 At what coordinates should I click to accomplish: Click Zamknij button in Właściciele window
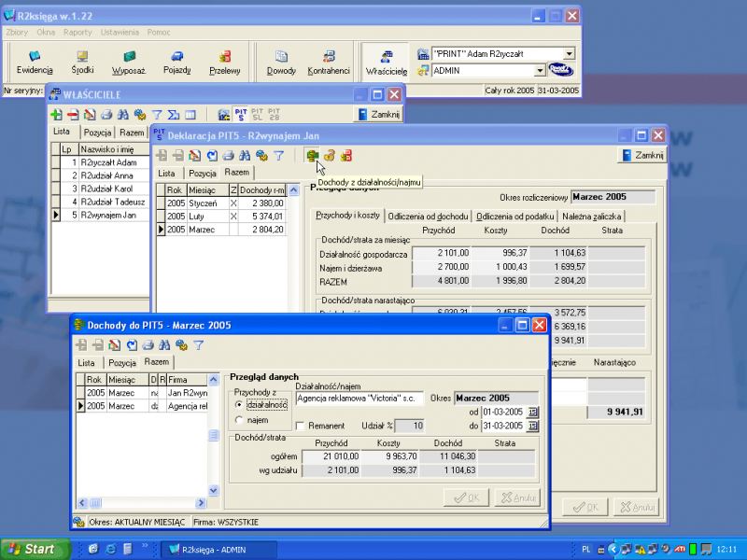(x=379, y=114)
